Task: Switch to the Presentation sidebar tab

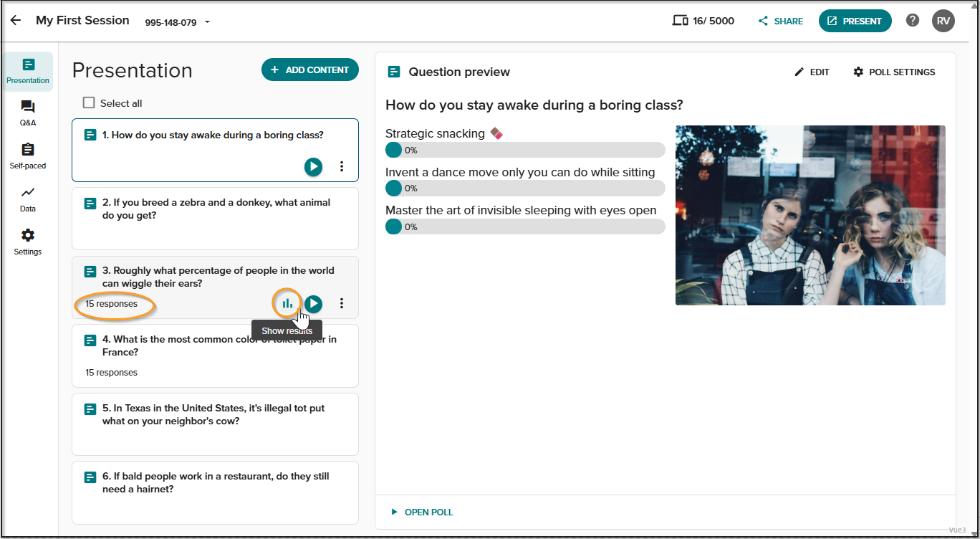Action: coord(28,72)
